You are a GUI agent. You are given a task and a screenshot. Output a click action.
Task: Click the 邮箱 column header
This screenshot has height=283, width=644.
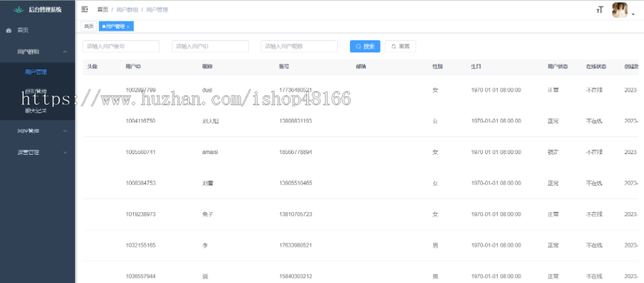click(x=361, y=67)
